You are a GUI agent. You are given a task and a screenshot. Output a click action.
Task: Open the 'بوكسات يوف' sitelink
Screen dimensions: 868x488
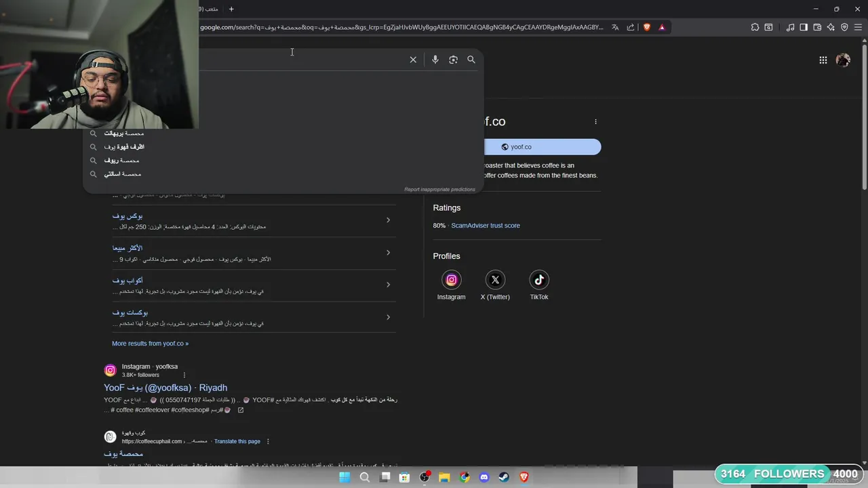point(130,312)
